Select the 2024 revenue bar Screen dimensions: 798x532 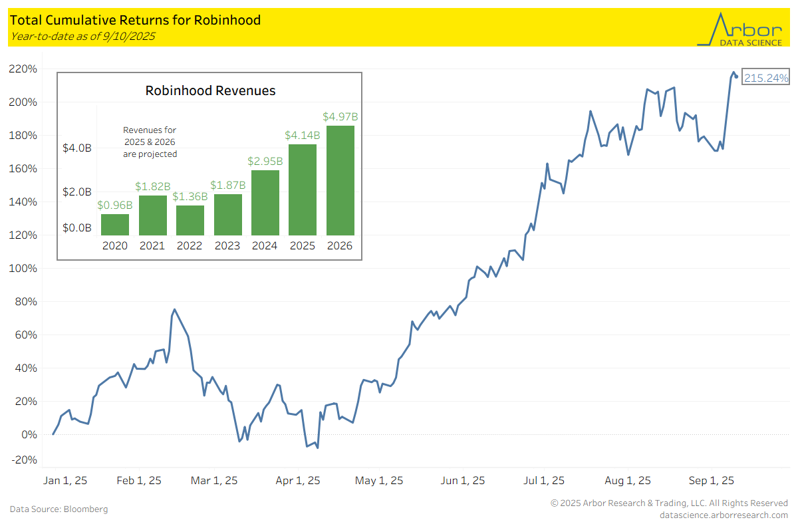pyautogui.click(x=265, y=203)
